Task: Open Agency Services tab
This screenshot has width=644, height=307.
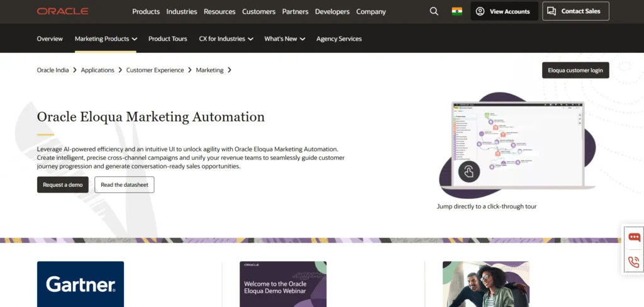Action: (x=339, y=38)
